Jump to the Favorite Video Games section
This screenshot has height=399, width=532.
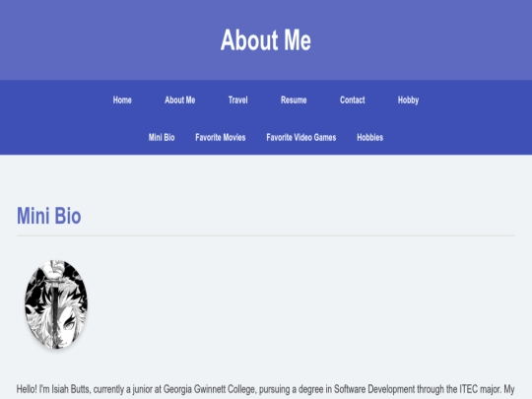(300, 137)
